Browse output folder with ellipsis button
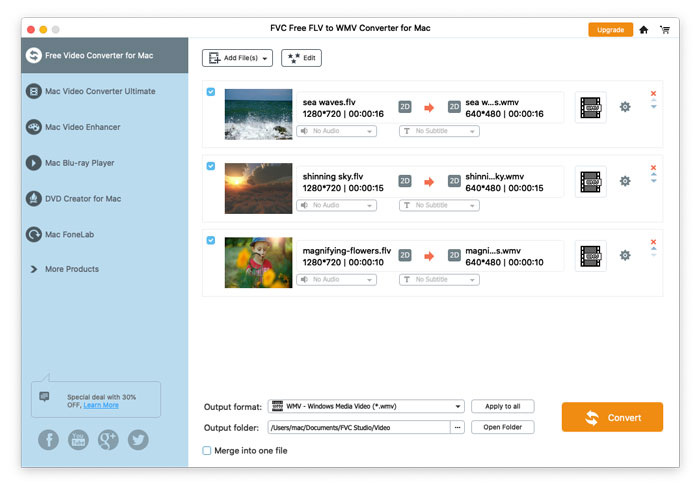This screenshot has width=700, height=491. [457, 428]
